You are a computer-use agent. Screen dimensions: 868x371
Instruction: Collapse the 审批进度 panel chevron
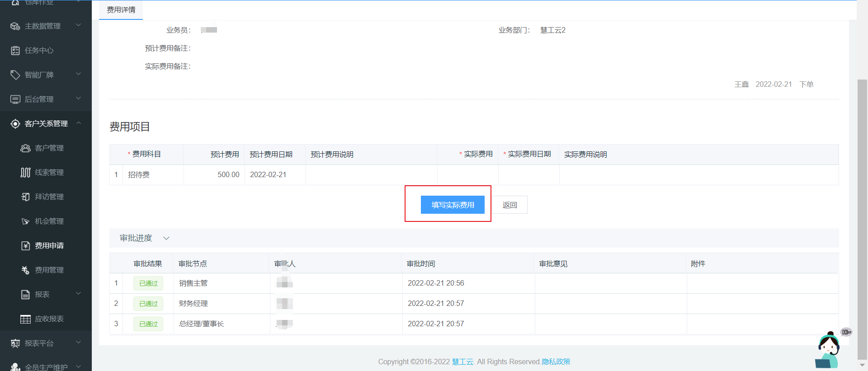[166, 238]
